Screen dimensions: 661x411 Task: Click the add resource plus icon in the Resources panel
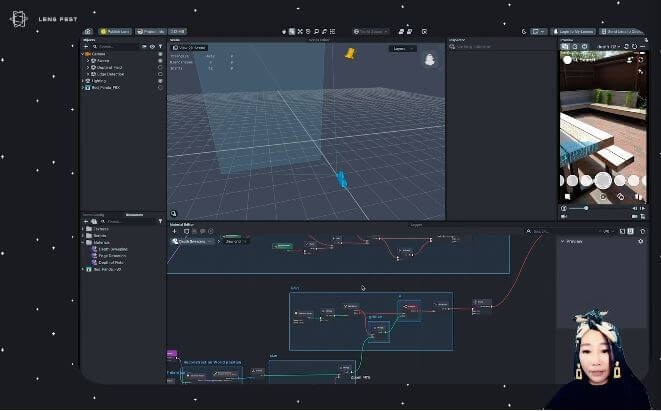tap(86, 221)
